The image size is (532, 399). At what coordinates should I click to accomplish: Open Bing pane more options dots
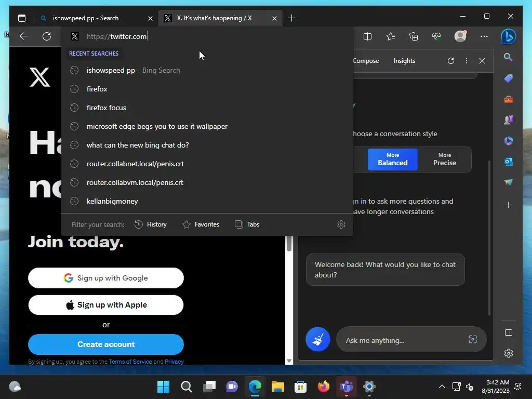click(467, 61)
